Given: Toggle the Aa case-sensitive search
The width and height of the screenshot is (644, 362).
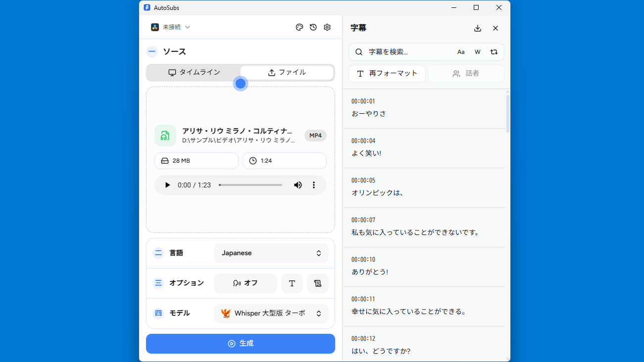Looking at the screenshot, I should (461, 52).
